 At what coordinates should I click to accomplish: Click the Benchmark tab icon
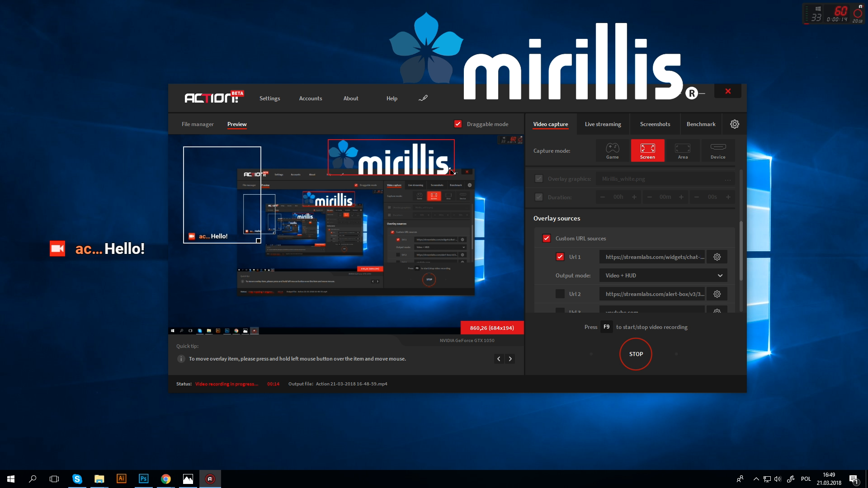click(x=700, y=123)
